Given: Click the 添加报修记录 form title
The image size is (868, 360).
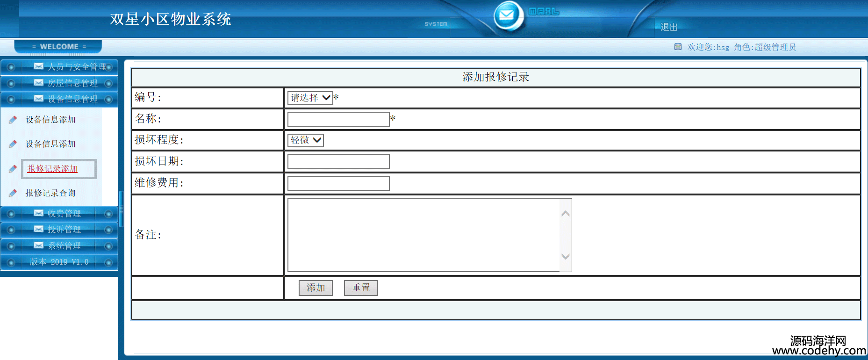Looking at the screenshot, I should click(495, 77).
